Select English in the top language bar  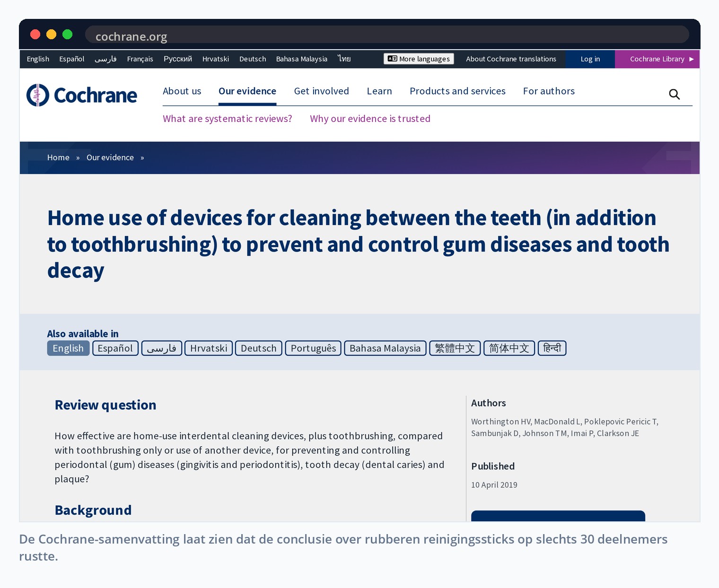click(38, 59)
